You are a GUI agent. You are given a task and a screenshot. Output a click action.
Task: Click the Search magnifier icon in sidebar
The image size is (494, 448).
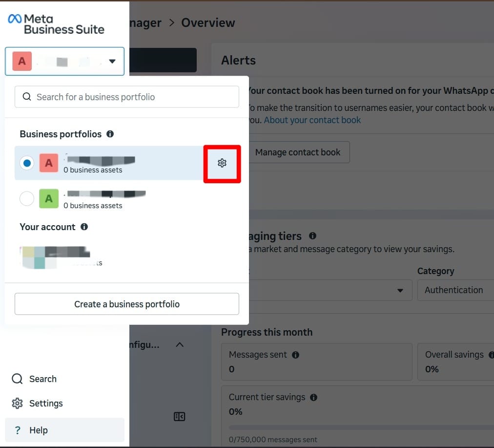(x=17, y=379)
